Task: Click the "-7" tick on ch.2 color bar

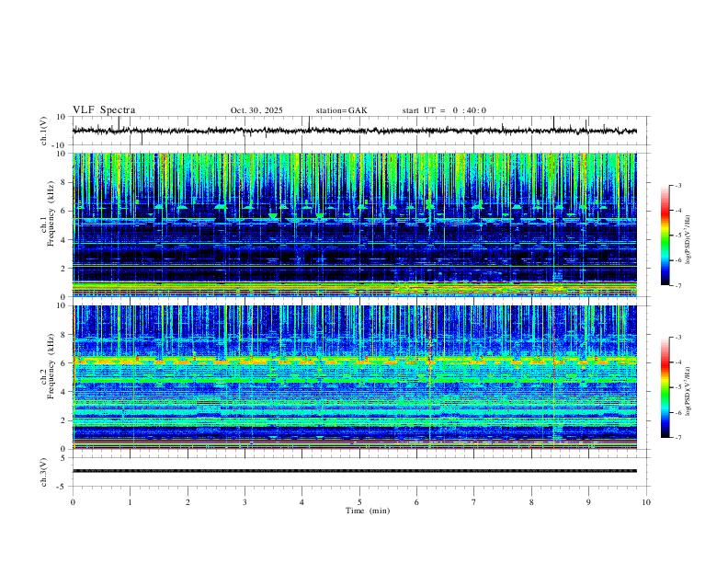Action: [678, 438]
